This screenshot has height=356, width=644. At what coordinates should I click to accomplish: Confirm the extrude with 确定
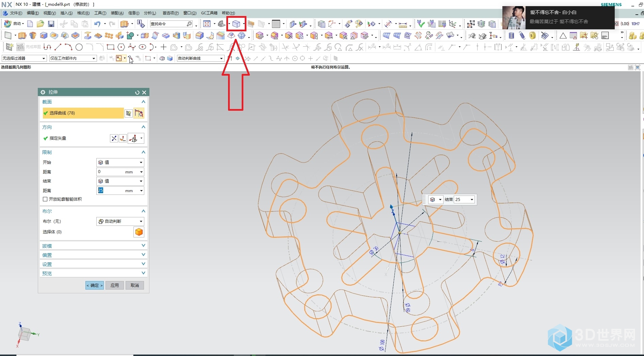click(x=94, y=285)
